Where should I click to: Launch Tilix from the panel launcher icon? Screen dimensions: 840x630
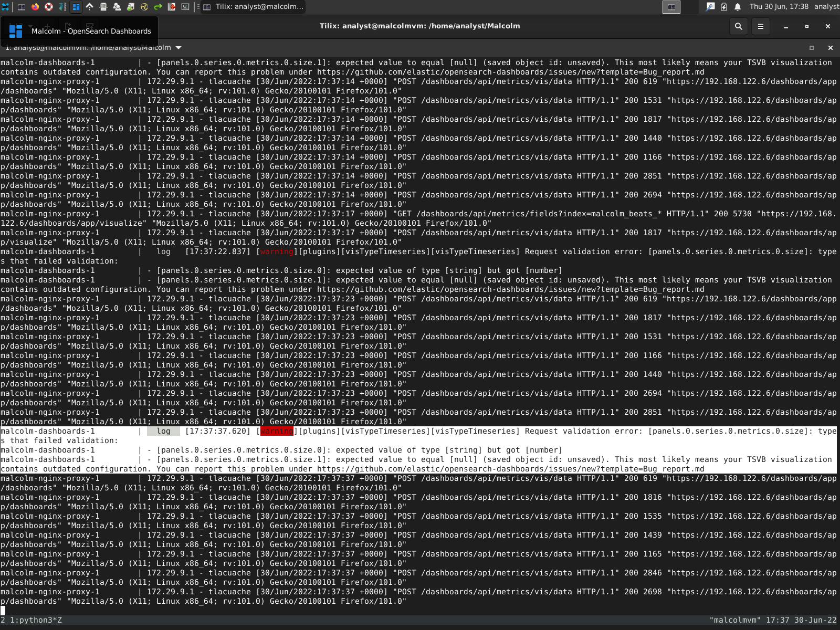pyautogui.click(x=22, y=7)
